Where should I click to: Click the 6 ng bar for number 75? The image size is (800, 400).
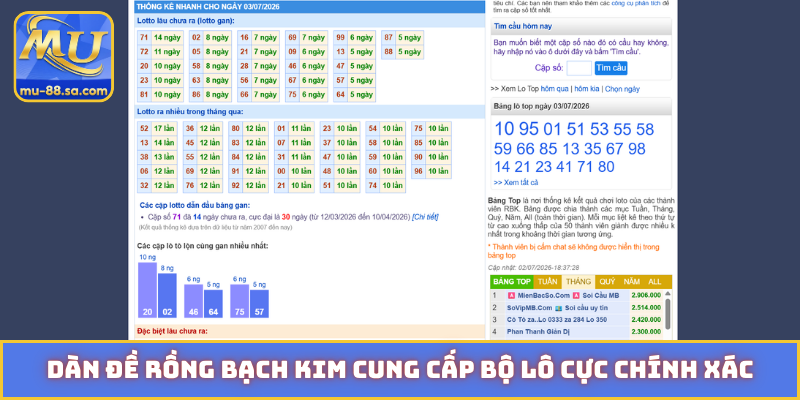[x=239, y=301]
